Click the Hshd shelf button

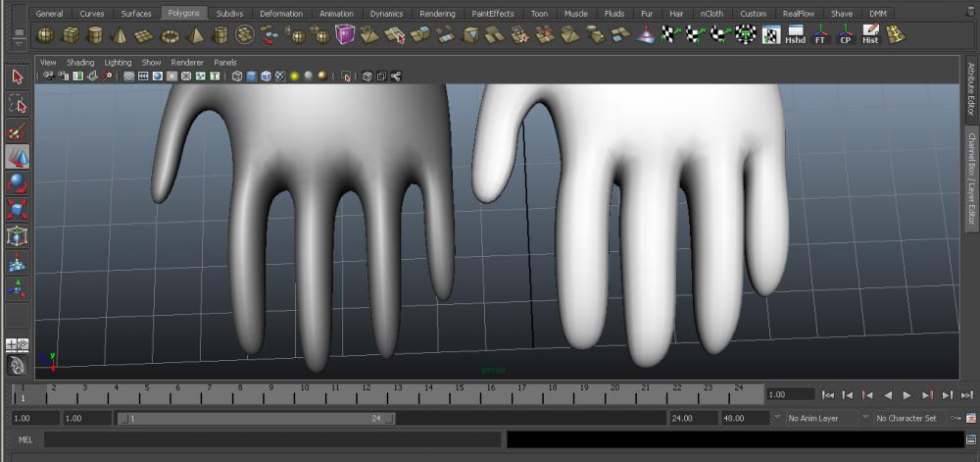coord(795,35)
